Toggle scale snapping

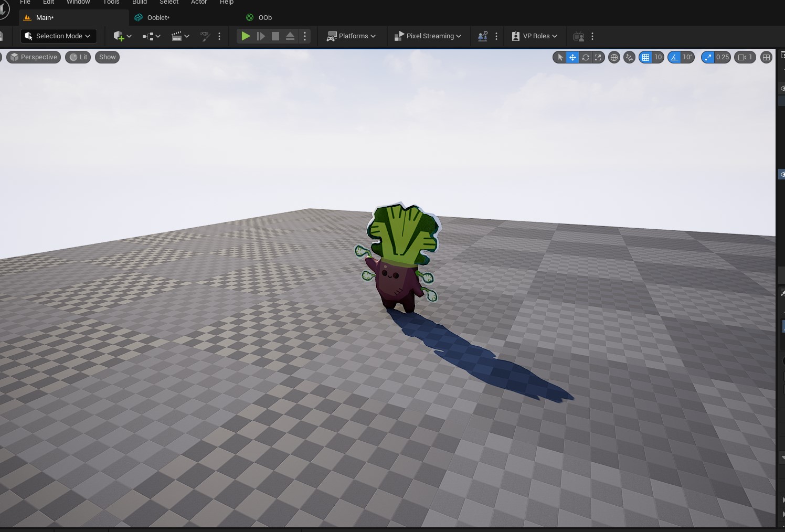point(708,57)
